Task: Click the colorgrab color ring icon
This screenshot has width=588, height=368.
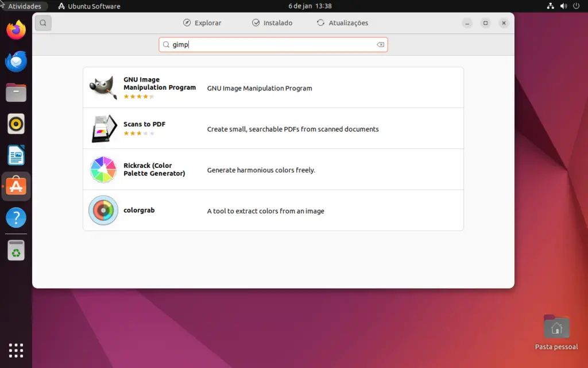Action: (x=103, y=210)
